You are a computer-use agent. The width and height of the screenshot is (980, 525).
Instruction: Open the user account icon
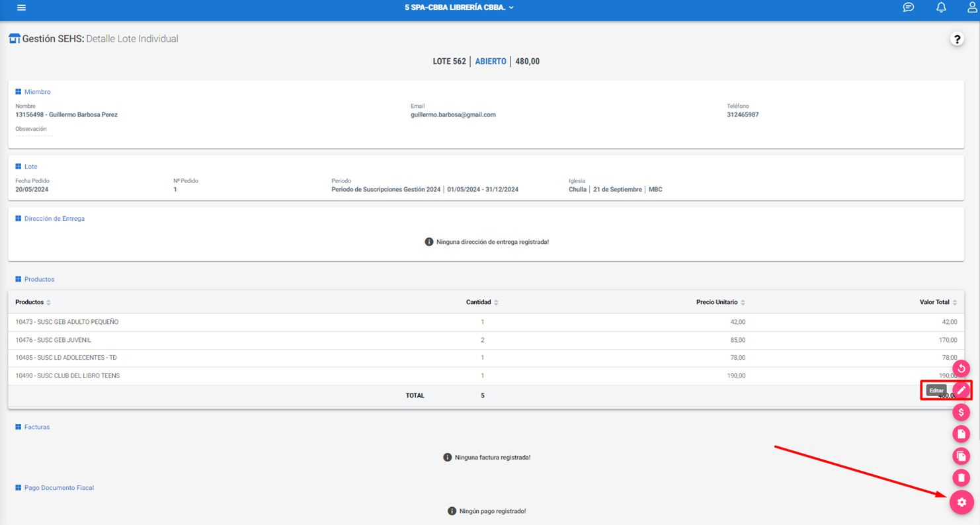point(972,7)
